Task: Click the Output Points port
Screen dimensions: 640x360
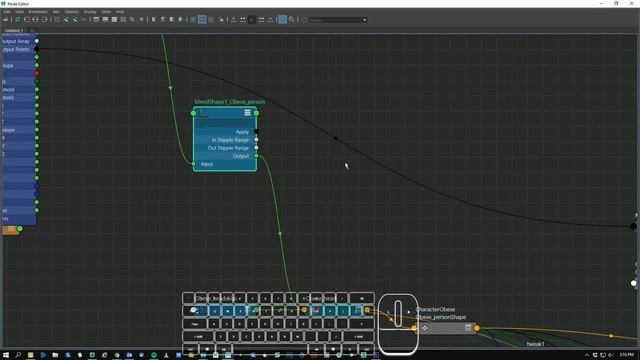Action: click(37, 49)
